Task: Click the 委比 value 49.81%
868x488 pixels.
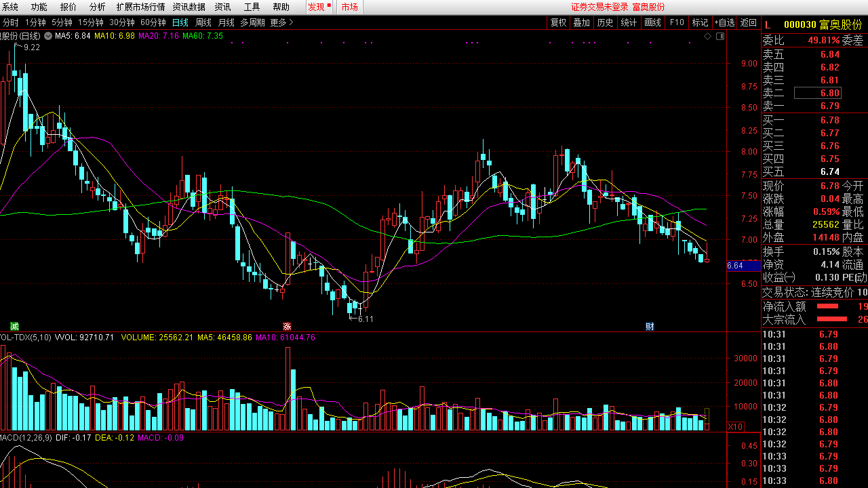Action: [x=823, y=40]
